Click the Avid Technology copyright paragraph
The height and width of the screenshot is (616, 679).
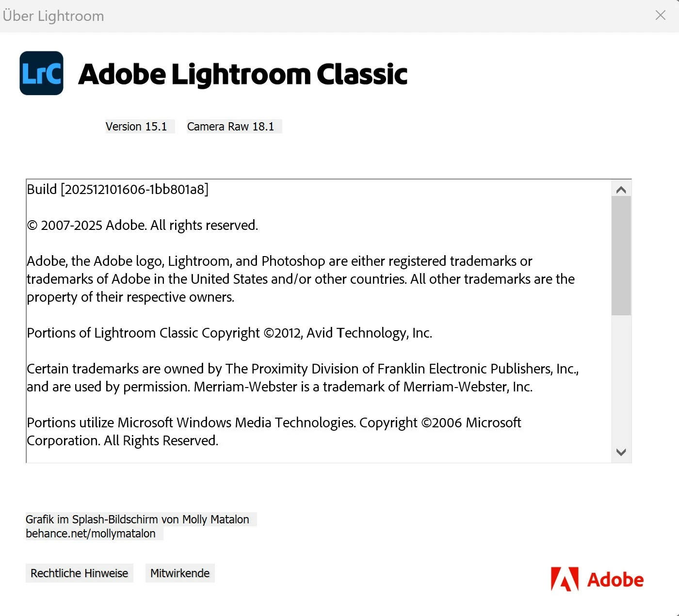point(229,333)
